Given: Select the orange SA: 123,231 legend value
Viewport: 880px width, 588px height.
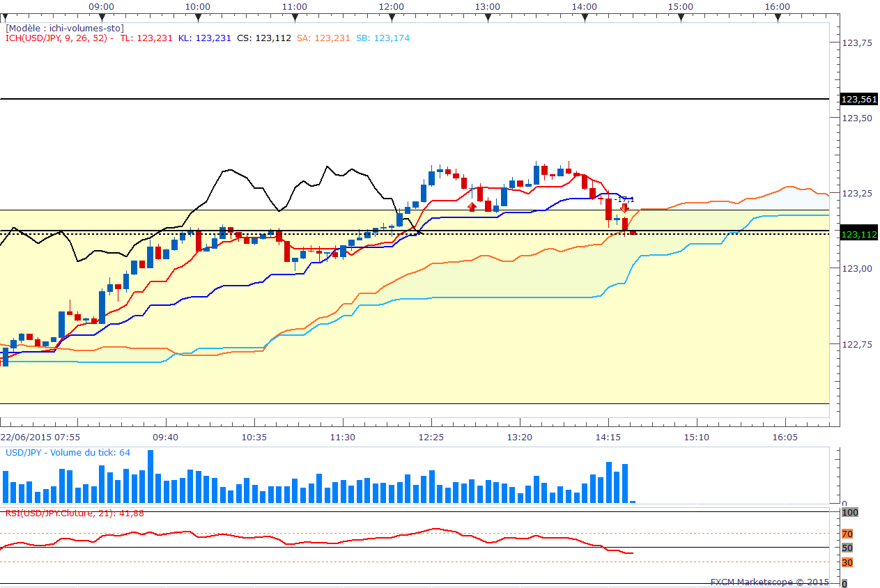Looking at the screenshot, I should click(x=323, y=38).
